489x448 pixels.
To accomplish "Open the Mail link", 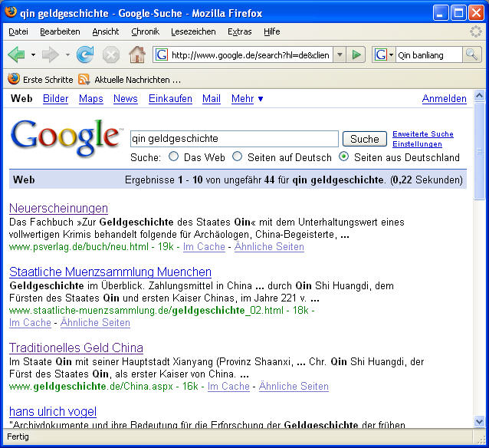I will pos(212,99).
